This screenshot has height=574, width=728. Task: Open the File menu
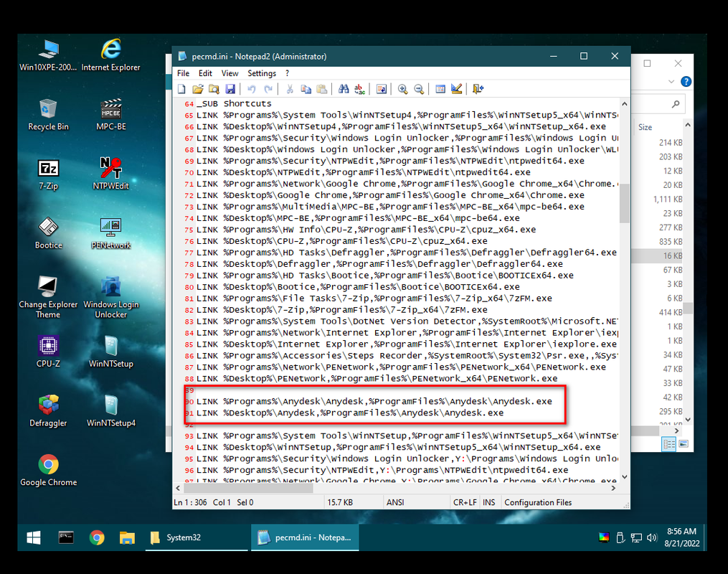point(183,73)
